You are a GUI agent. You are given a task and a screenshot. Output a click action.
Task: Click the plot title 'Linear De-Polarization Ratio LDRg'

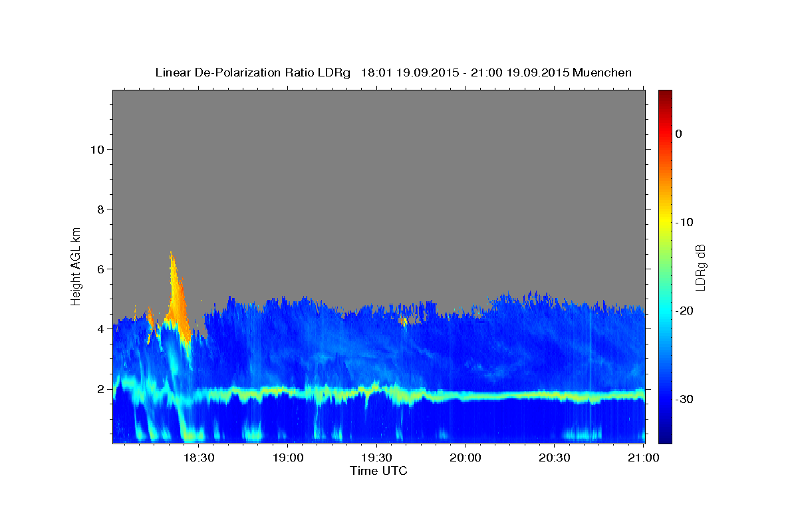(x=253, y=72)
